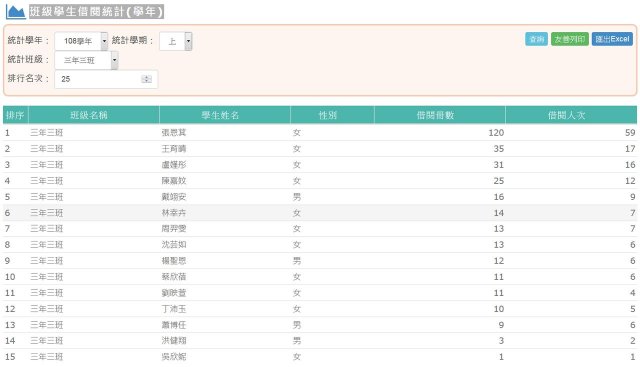Click the light blue 查詢 button
640x367 pixels.
coord(536,39)
